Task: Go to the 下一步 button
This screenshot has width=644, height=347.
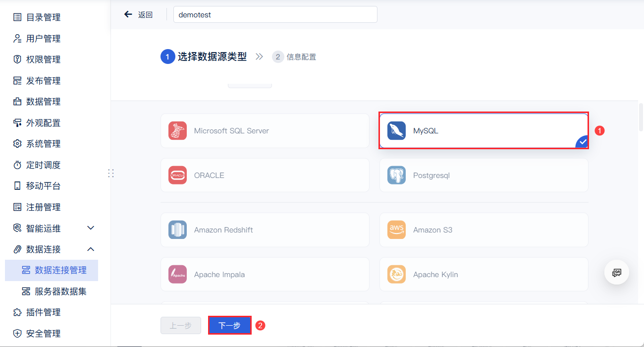Action: [x=229, y=326]
